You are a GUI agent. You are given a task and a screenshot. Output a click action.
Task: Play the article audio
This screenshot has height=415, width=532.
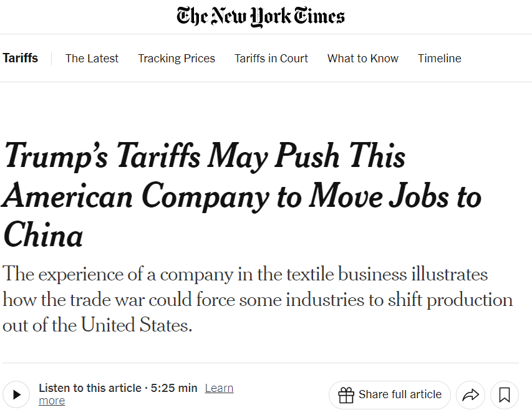pyautogui.click(x=16, y=394)
